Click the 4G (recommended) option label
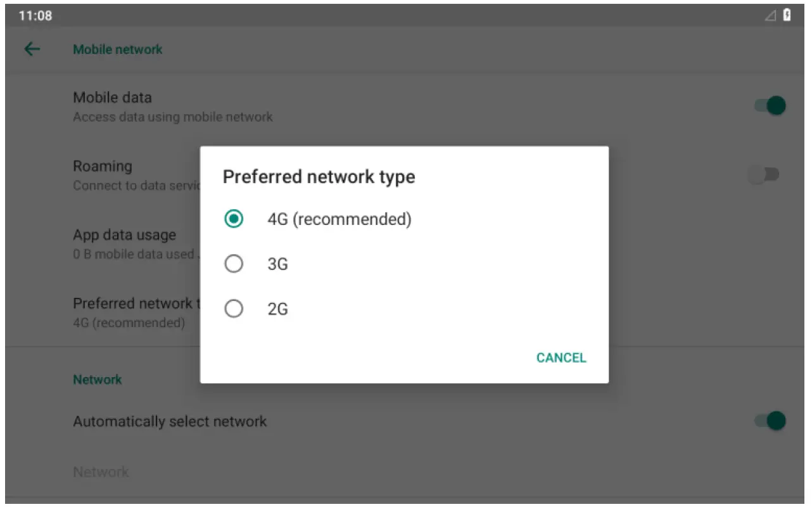 point(339,219)
